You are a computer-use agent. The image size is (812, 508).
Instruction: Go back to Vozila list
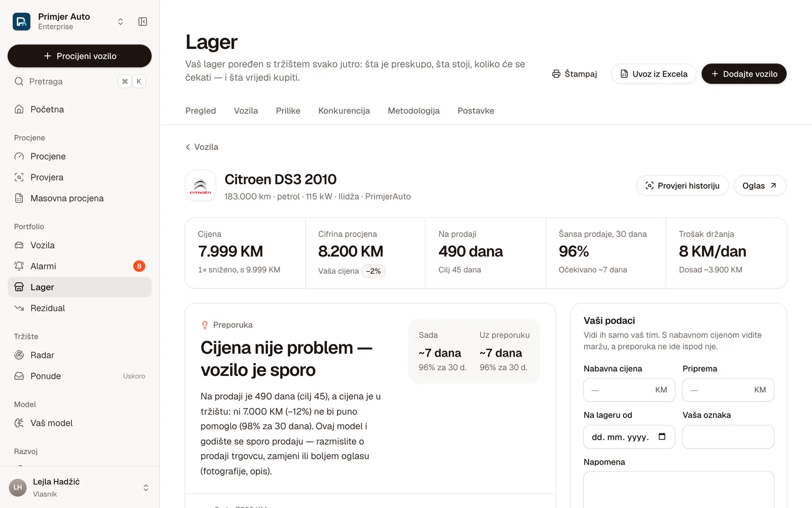(202, 147)
